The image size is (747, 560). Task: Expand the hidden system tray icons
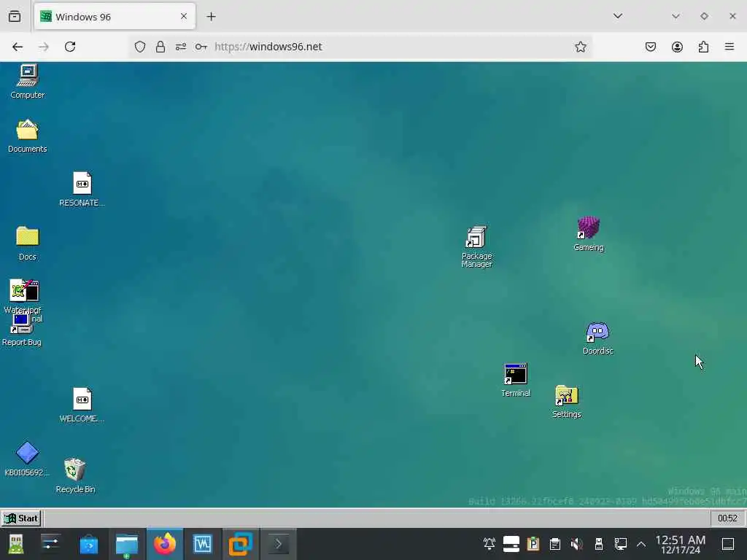coord(641,543)
